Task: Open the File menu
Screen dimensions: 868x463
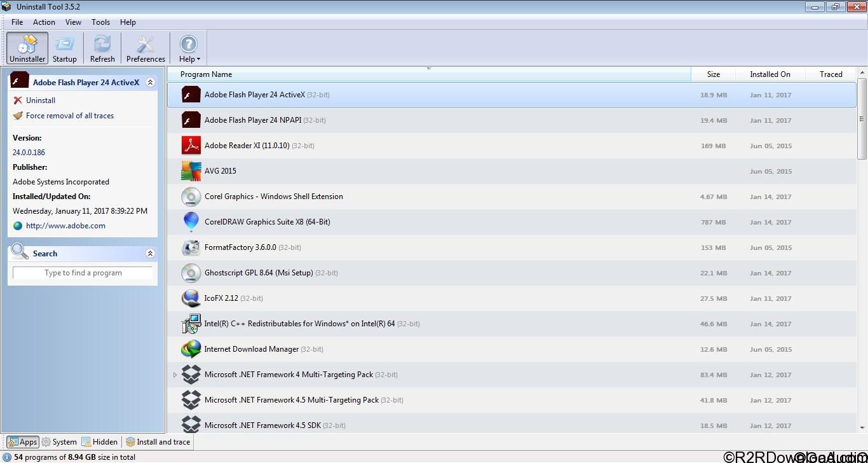Action: click(x=17, y=22)
